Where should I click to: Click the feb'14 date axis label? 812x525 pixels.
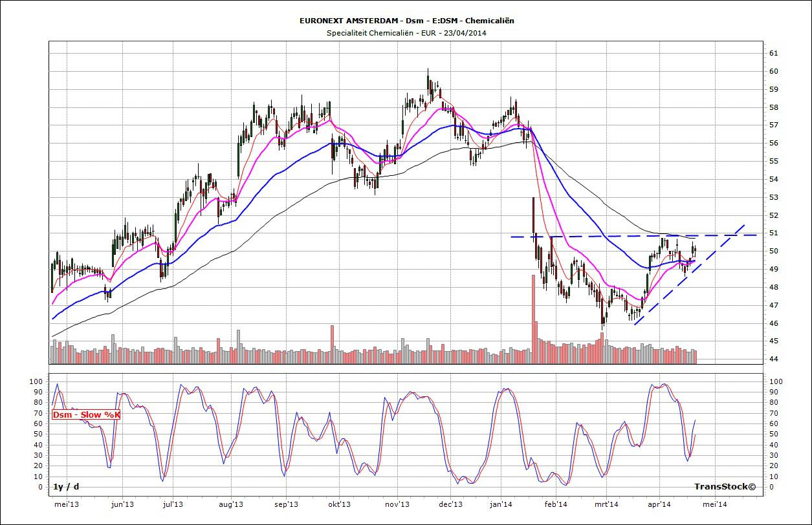coord(555,504)
